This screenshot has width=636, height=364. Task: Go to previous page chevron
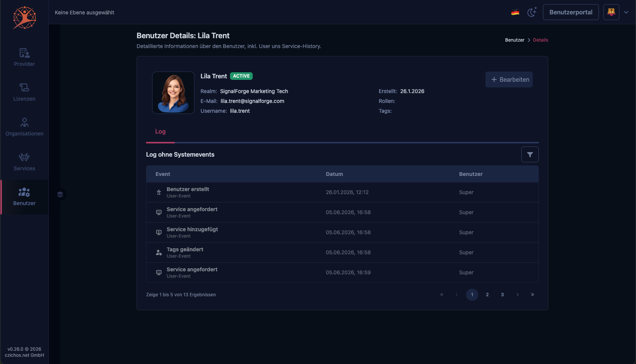(457, 295)
